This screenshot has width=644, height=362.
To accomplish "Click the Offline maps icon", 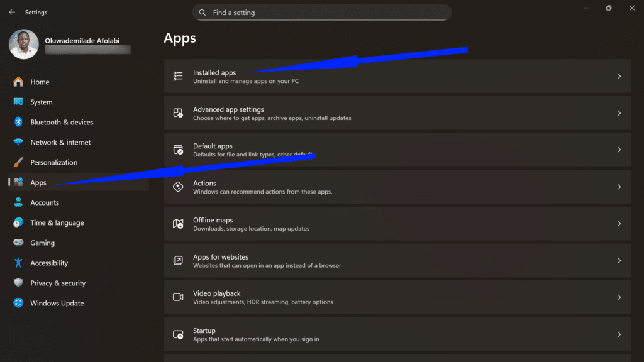I will [x=177, y=223].
